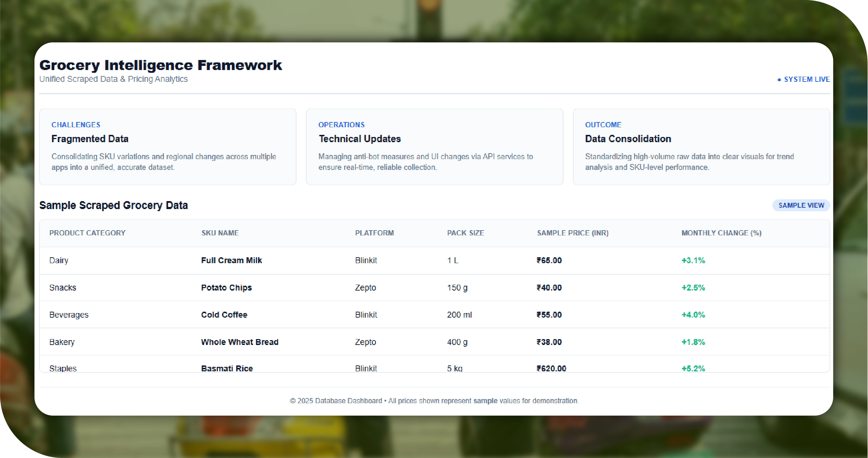Click the PLATFORM column header
The height and width of the screenshot is (458, 868).
pos(374,233)
